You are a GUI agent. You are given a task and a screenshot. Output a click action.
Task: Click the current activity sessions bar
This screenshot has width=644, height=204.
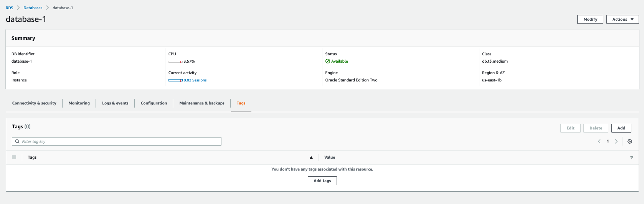tap(175, 80)
